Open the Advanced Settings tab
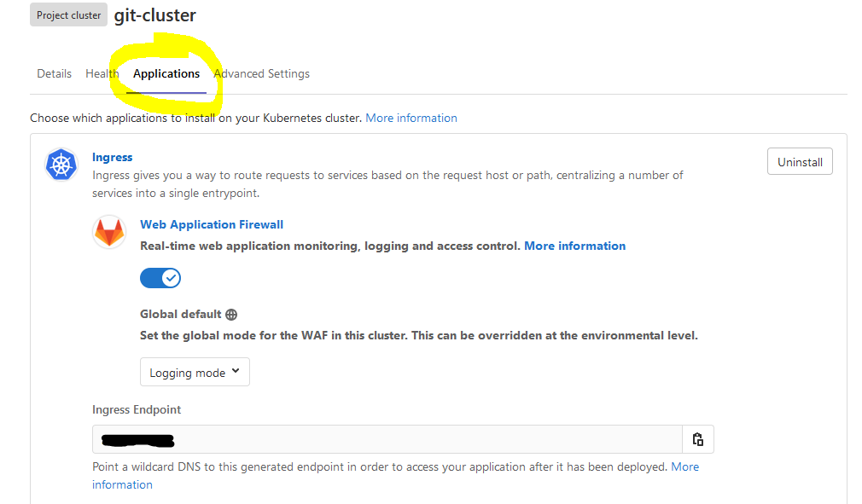The width and height of the screenshot is (862, 504). (x=262, y=73)
